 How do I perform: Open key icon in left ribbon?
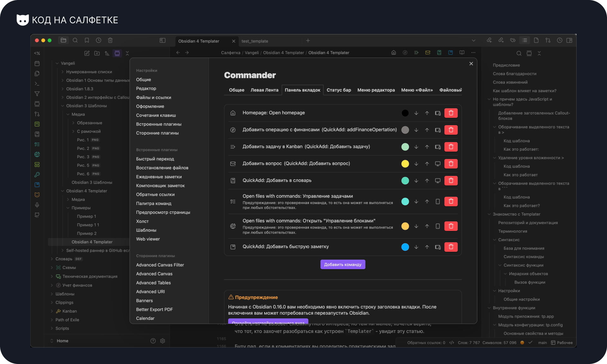pyautogui.click(x=37, y=174)
